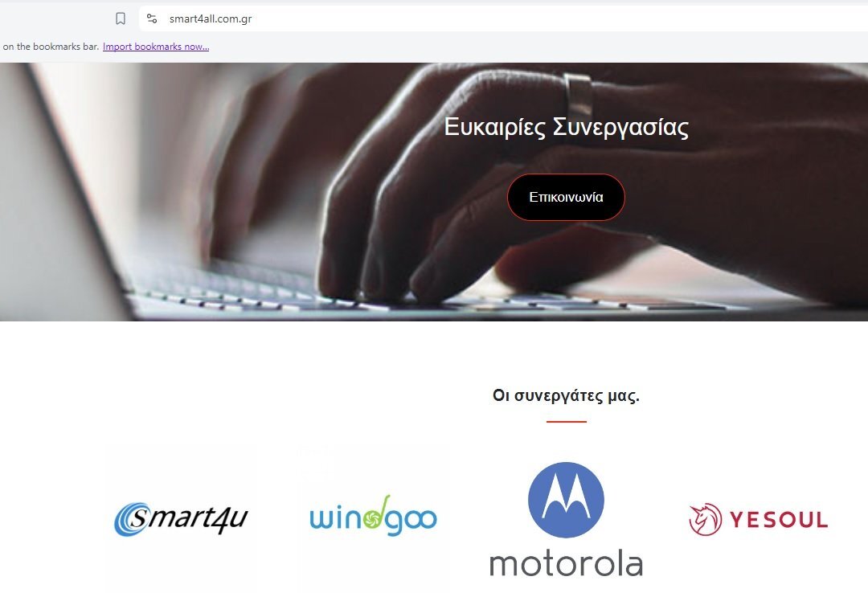Click the Ευκαιρίες Συνεργασίας heading

pos(567,127)
